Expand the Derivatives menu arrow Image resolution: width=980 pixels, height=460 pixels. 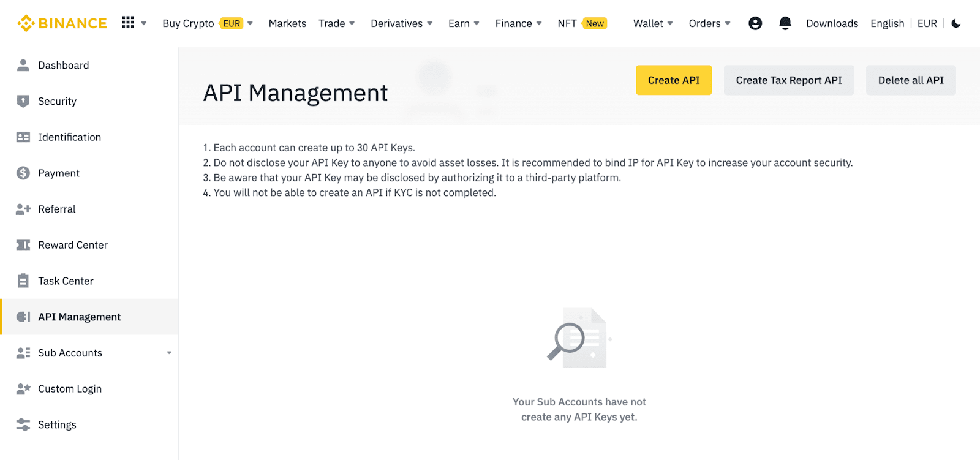(x=429, y=23)
